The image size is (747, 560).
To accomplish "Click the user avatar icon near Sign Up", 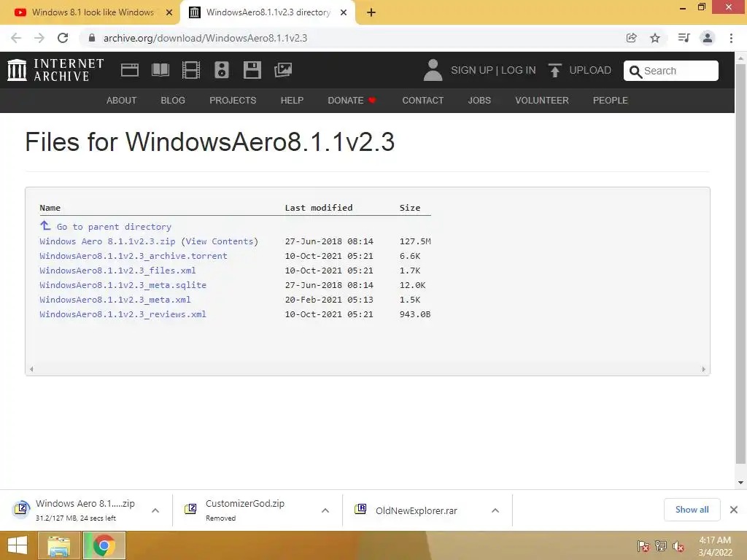I will point(433,70).
